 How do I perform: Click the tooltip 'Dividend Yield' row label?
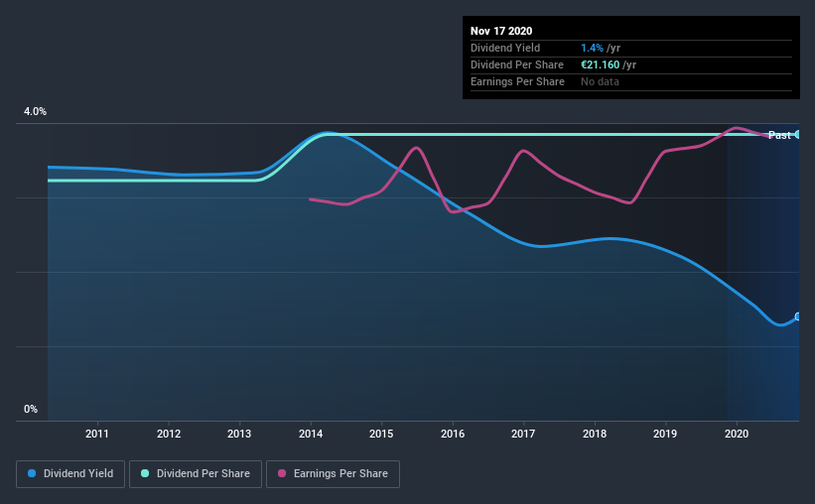click(505, 48)
